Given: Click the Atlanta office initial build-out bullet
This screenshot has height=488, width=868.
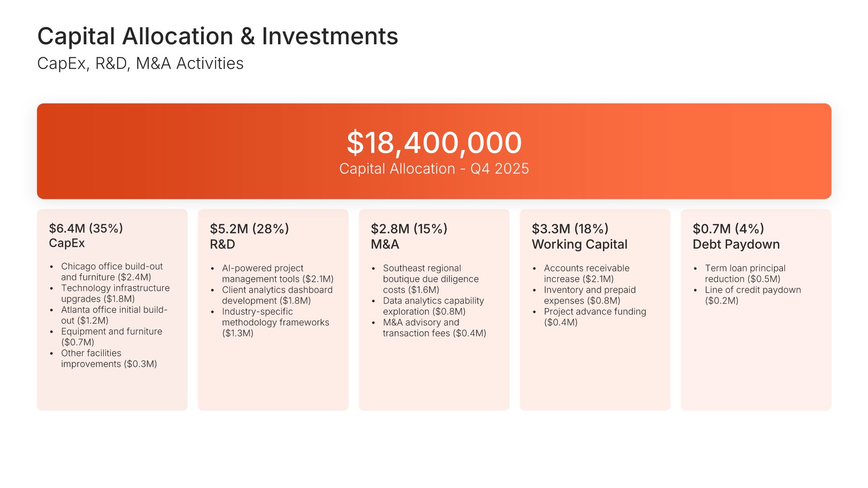Looking at the screenshot, I should (114, 315).
